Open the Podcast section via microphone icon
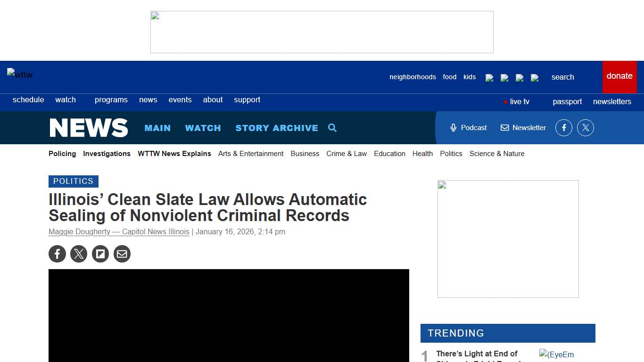 click(x=468, y=127)
